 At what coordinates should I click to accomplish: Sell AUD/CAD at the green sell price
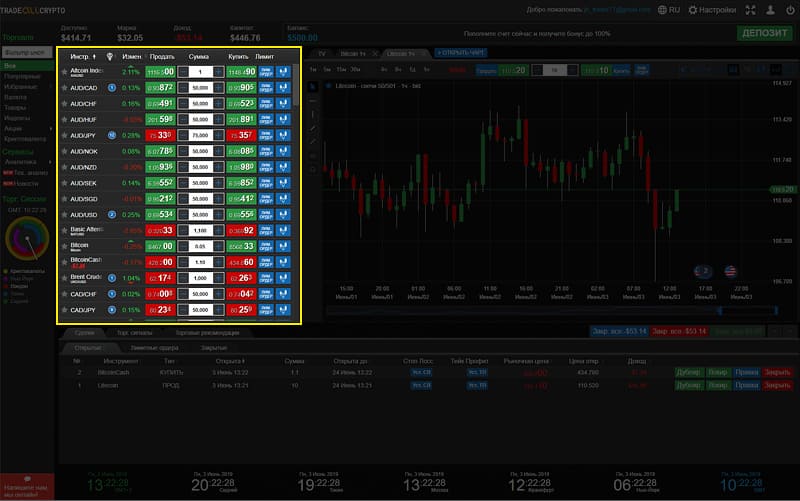coord(160,88)
